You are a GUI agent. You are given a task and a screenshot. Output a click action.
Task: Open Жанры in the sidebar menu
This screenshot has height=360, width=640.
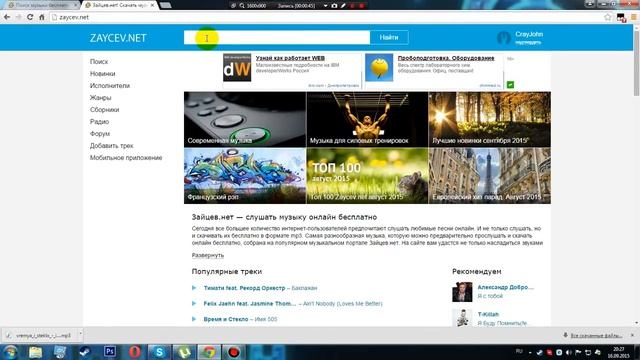[100, 98]
